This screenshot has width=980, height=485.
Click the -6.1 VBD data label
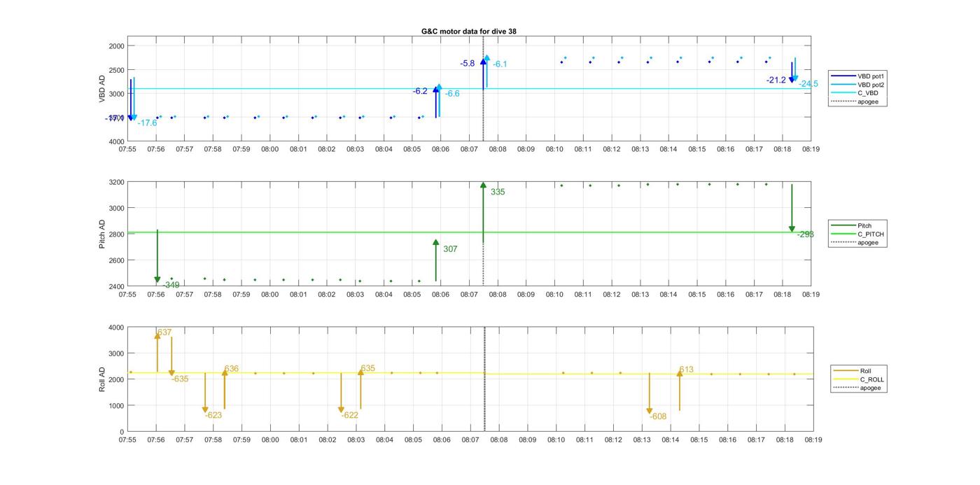(x=500, y=64)
